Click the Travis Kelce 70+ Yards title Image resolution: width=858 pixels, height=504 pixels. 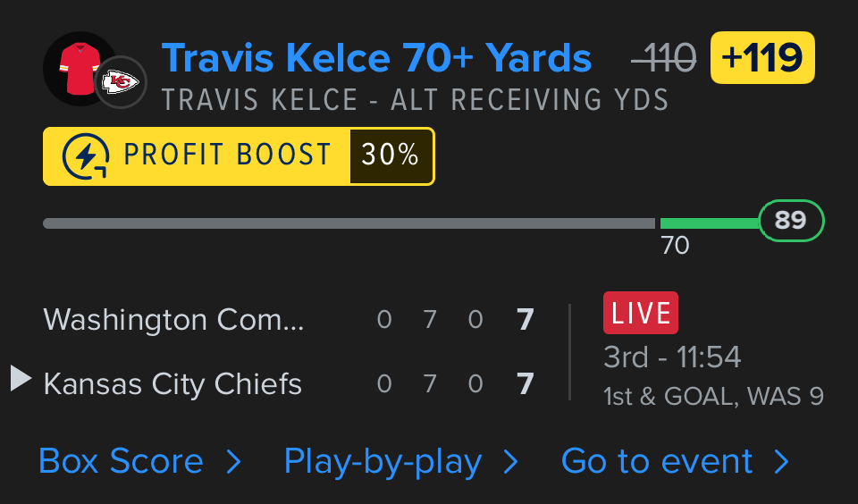tap(376, 59)
